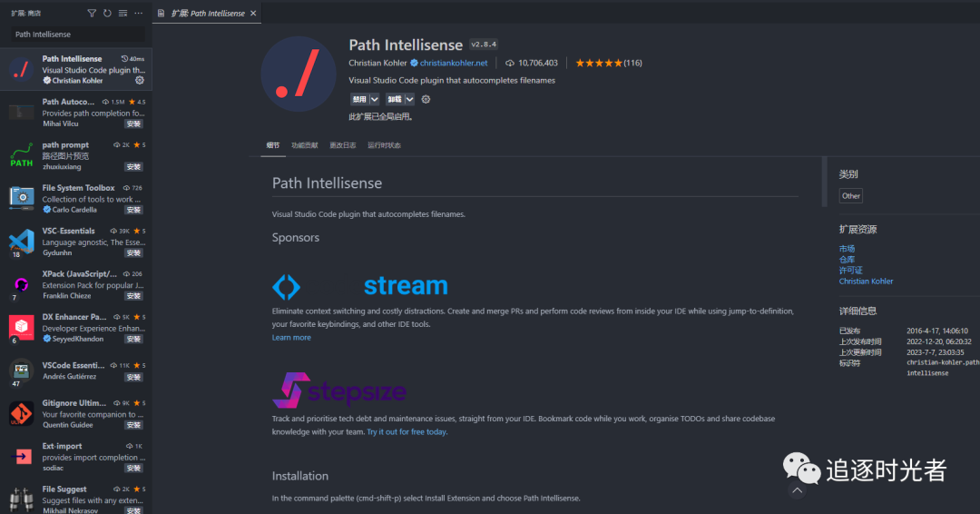Install the File System Toolbox extension
This screenshot has width=980, height=514.
pos(133,210)
